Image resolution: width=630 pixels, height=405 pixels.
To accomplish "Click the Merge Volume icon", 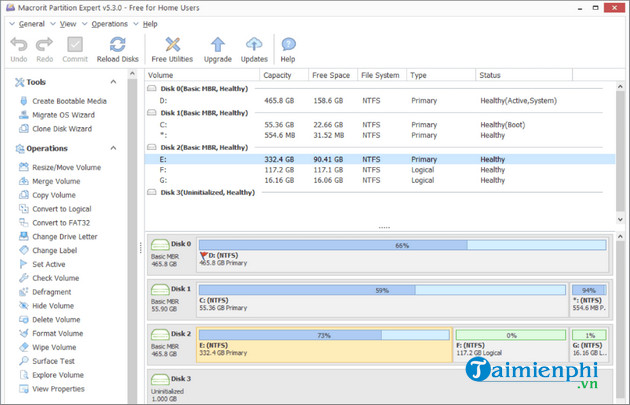I will [24, 181].
